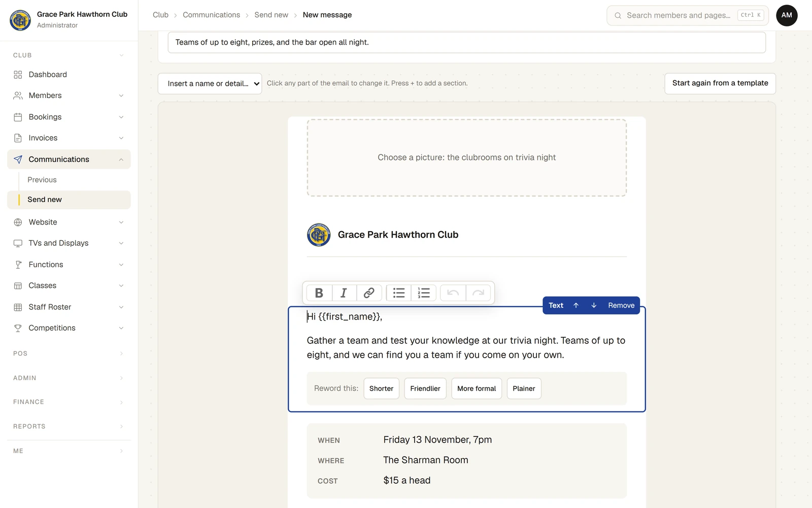812x508 pixels.
Task: Redo the last edit
Action: [478, 293]
